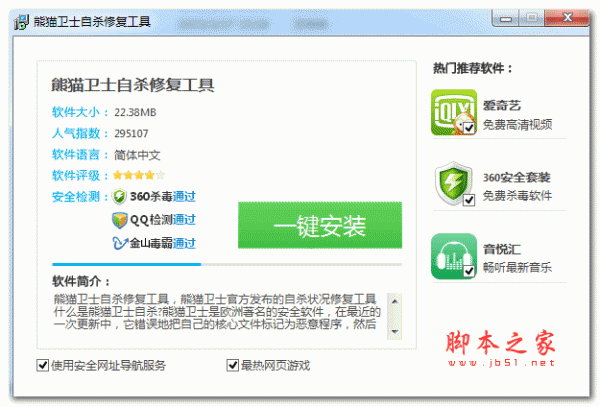The image size is (600, 407).
Task: Uncheck the checkbox on the 360安全套装 icon
Action: [x=469, y=200]
